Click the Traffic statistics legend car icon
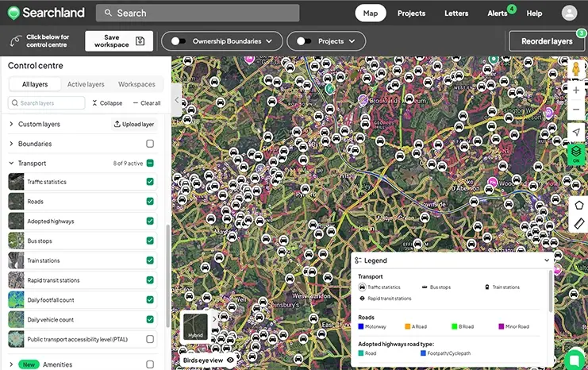 tap(362, 287)
